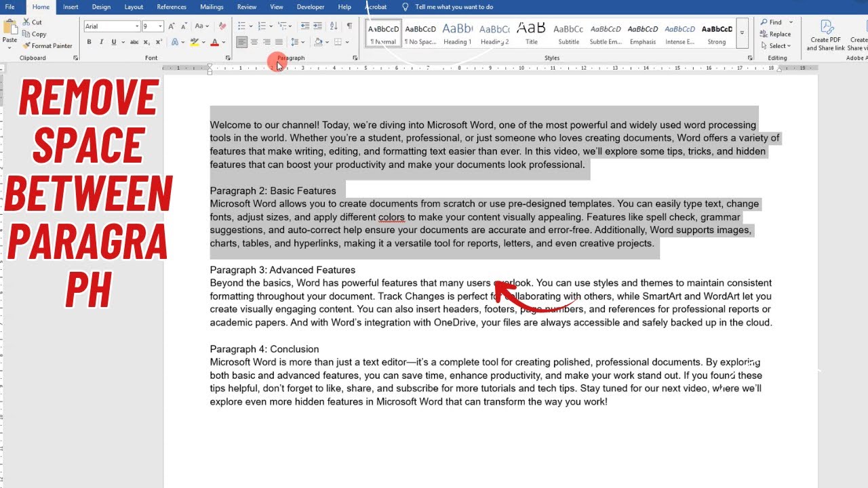
Task: Clear all formatting eraser icon
Action: [222, 26]
